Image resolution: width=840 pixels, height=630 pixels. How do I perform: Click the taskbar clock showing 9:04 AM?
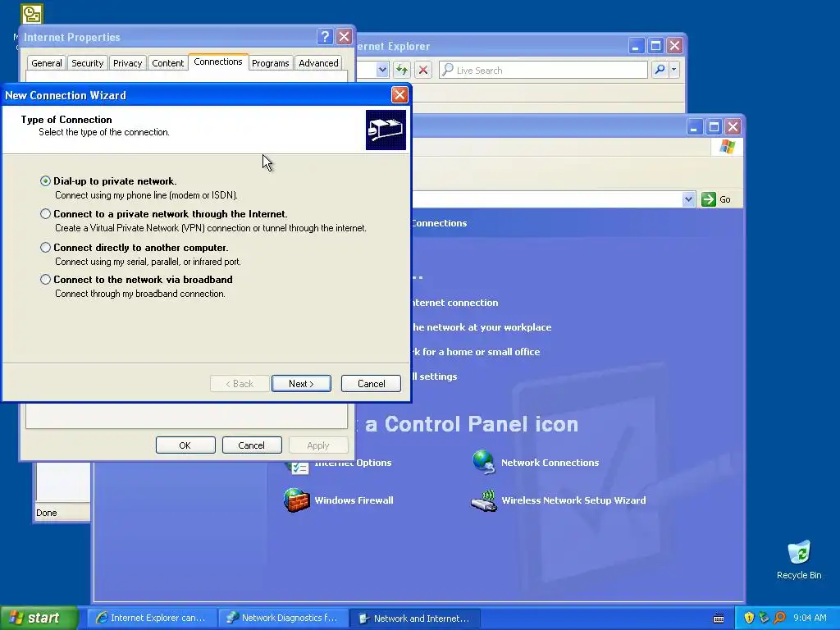[x=810, y=618]
